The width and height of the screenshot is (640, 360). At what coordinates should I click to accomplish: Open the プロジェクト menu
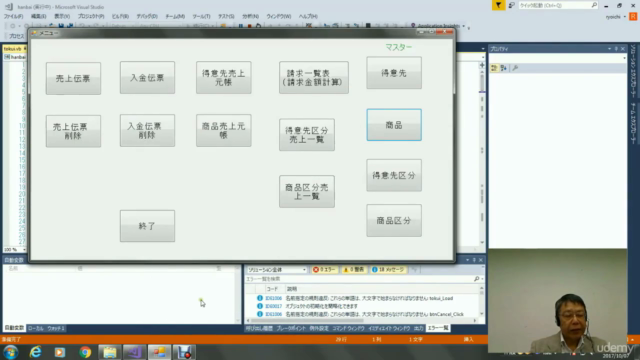[x=91, y=16]
